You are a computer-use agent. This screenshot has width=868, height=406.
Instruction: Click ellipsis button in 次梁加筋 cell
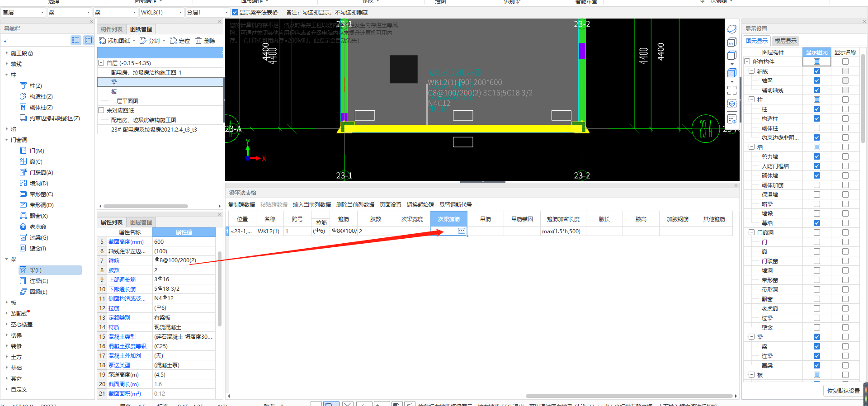pyautogui.click(x=461, y=231)
